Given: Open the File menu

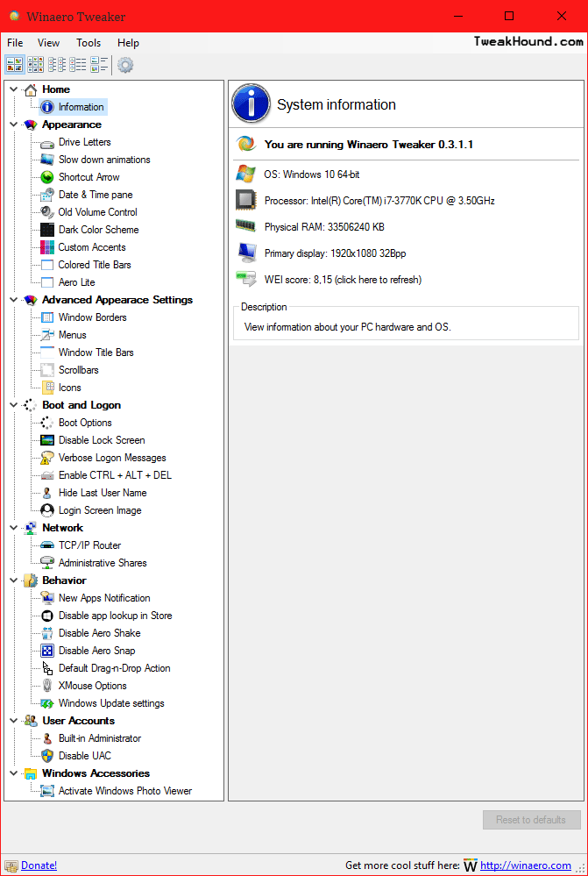Looking at the screenshot, I should [15, 43].
